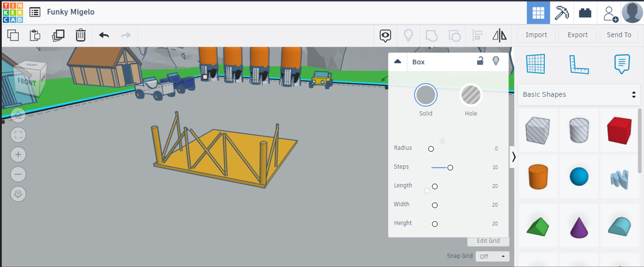This screenshot has height=267, width=644.
Task: Set the shape to Solid
Action: click(425, 95)
